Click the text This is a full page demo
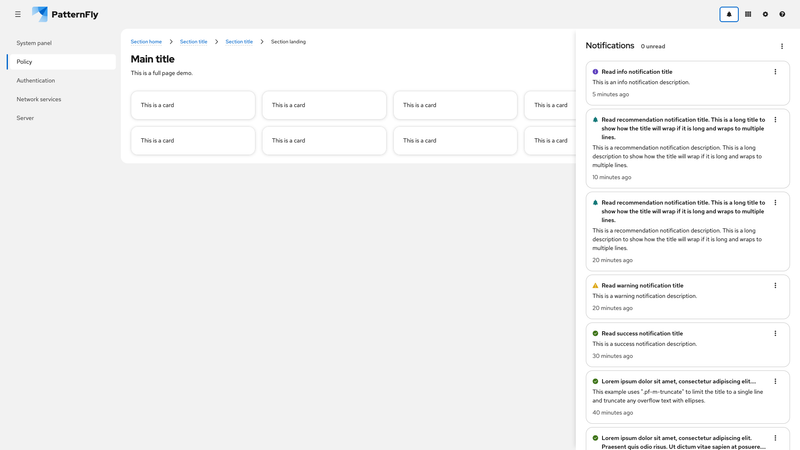The height and width of the screenshot is (450, 800). [162, 73]
